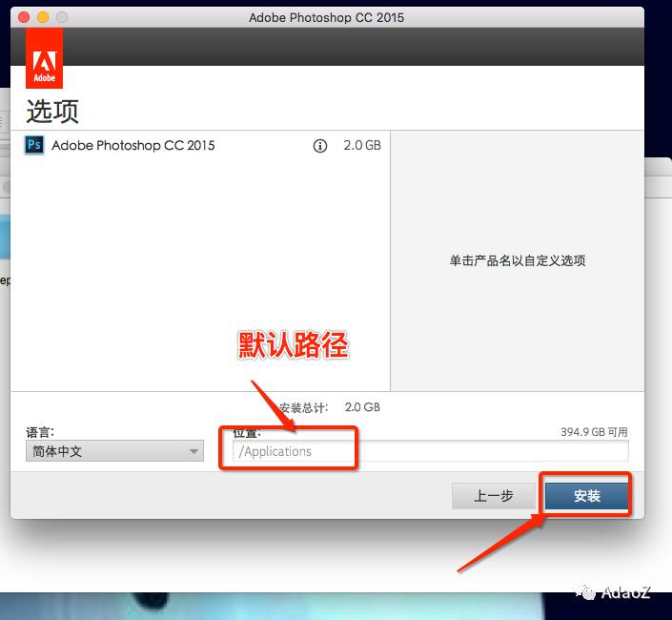Click the info icon beside Photoshop
The image size is (672, 620).
320,146
